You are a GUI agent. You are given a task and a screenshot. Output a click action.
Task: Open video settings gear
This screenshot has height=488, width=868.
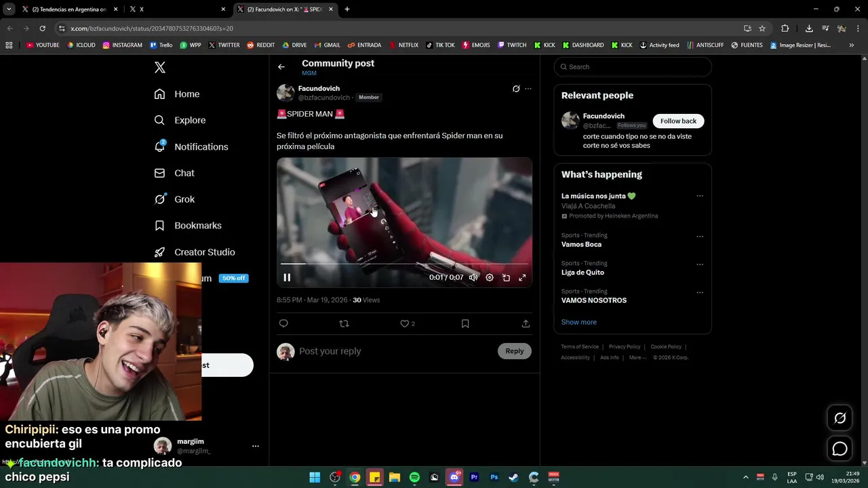pos(490,277)
